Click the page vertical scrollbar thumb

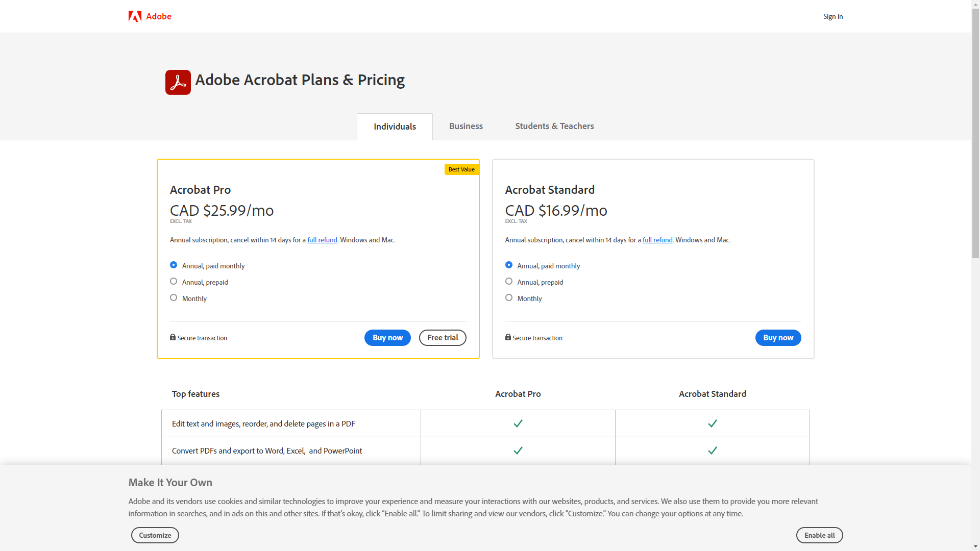pyautogui.click(x=976, y=134)
